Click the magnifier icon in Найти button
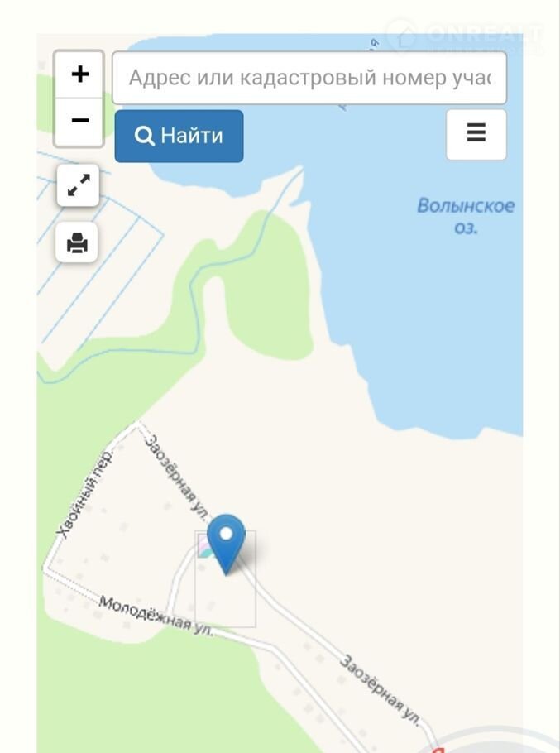 (144, 136)
